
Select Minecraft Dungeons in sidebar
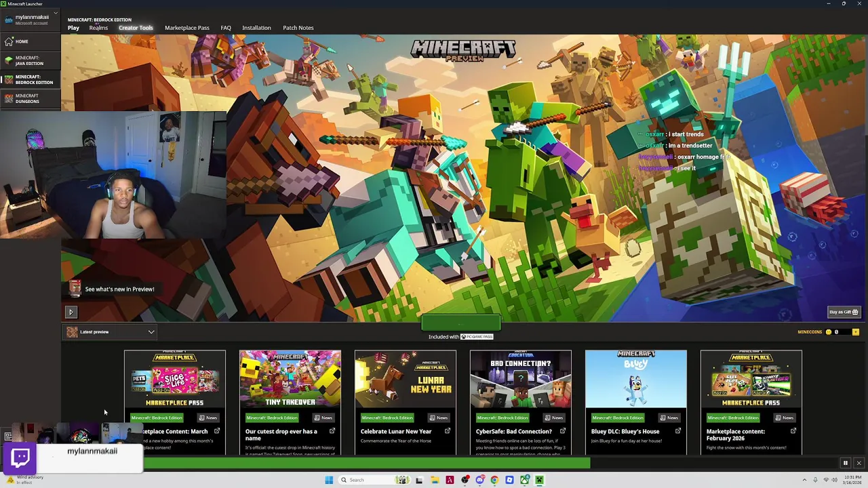click(30, 98)
